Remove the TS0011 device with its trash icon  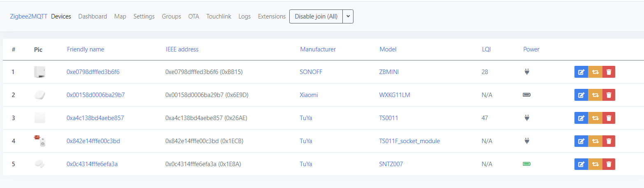[x=609, y=118]
